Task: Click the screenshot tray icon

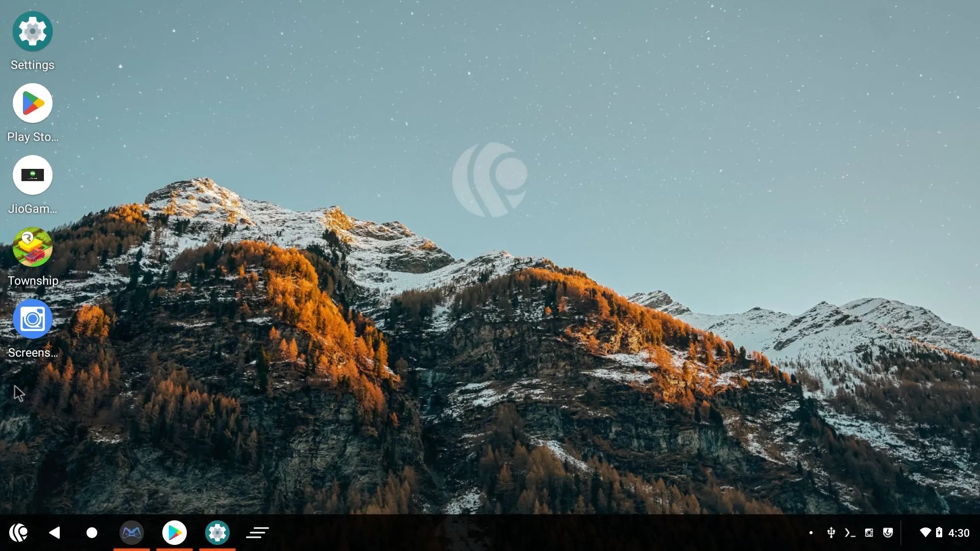Action: click(x=869, y=533)
